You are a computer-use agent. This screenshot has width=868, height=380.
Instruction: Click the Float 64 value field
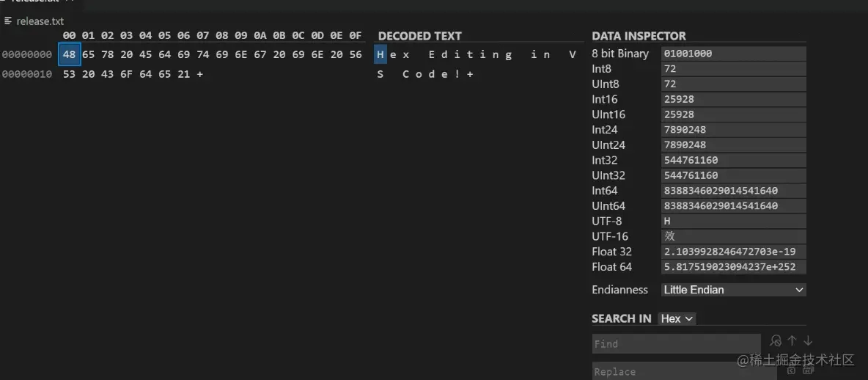click(734, 267)
